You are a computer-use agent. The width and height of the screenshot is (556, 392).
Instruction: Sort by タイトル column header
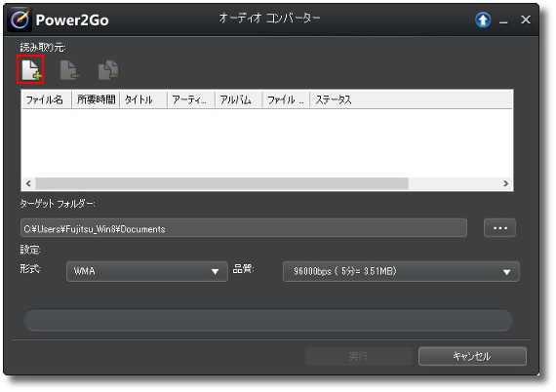pyautogui.click(x=143, y=99)
